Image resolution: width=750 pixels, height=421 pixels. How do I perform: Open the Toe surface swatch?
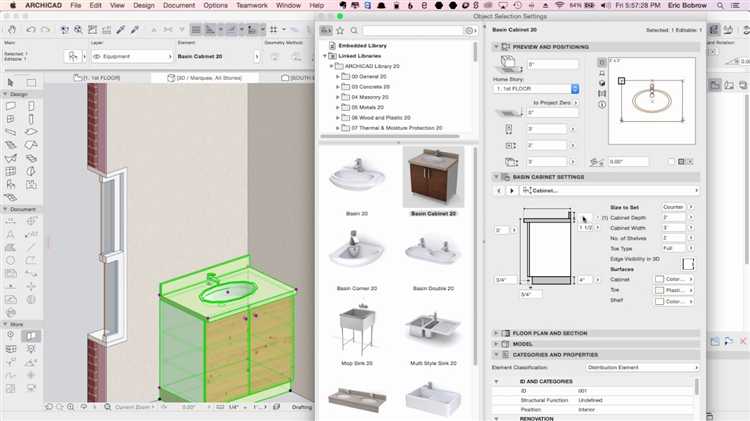[674, 290]
